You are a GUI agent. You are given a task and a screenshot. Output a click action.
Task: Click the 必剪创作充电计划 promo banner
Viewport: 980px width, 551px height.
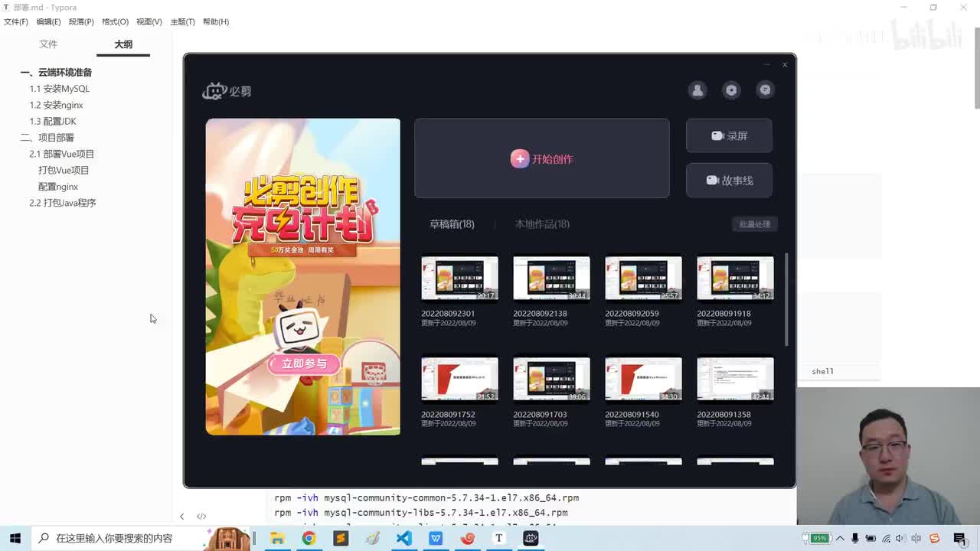pos(302,276)
